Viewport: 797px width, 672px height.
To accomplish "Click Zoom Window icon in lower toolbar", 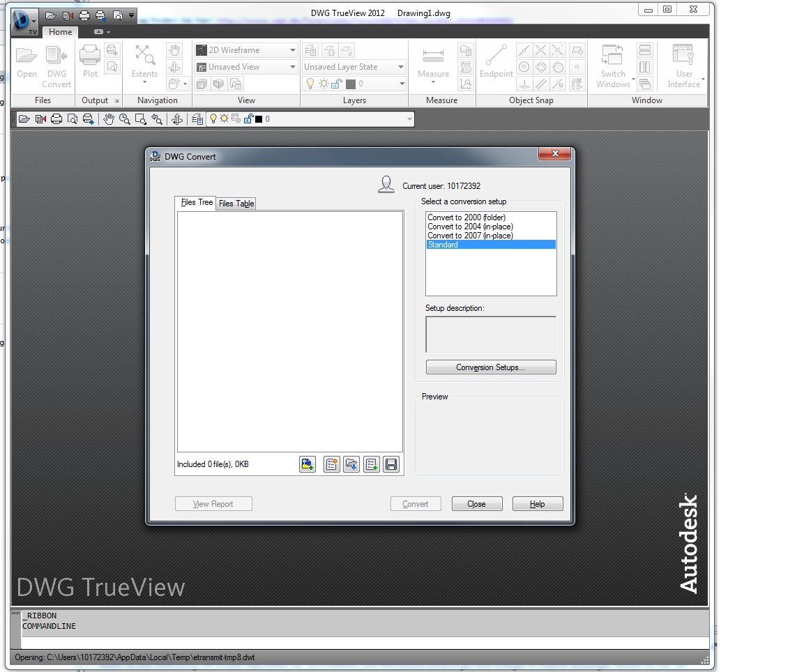I will click(141, 119).
